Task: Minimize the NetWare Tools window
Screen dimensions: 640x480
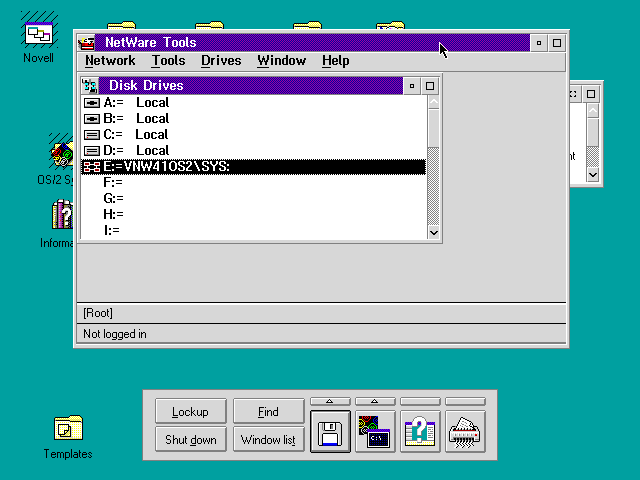Action: pos(539,43)
